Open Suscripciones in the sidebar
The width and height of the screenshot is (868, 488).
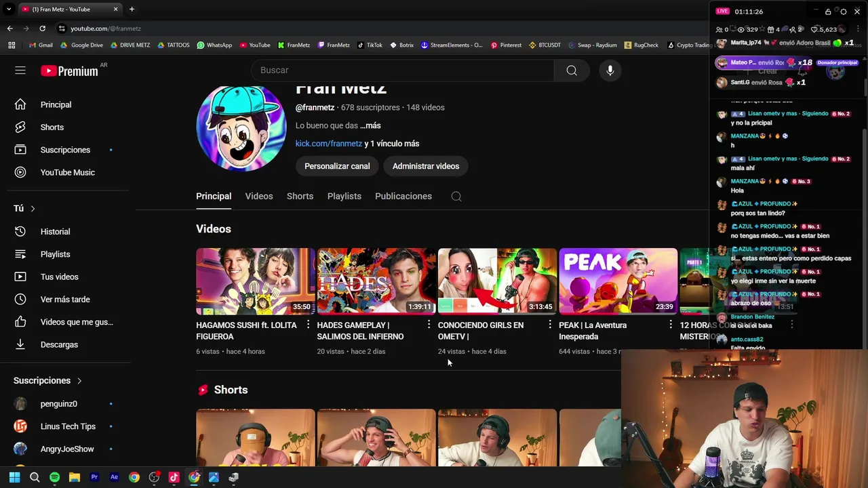pyautogui.click(x=65, y=150)
